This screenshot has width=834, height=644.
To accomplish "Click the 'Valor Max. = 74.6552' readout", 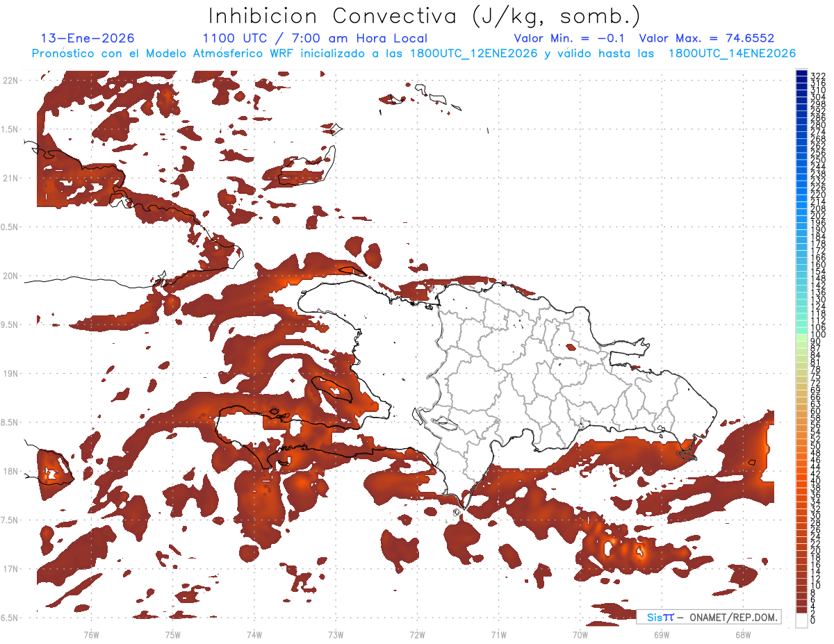I will pos(707,38).
